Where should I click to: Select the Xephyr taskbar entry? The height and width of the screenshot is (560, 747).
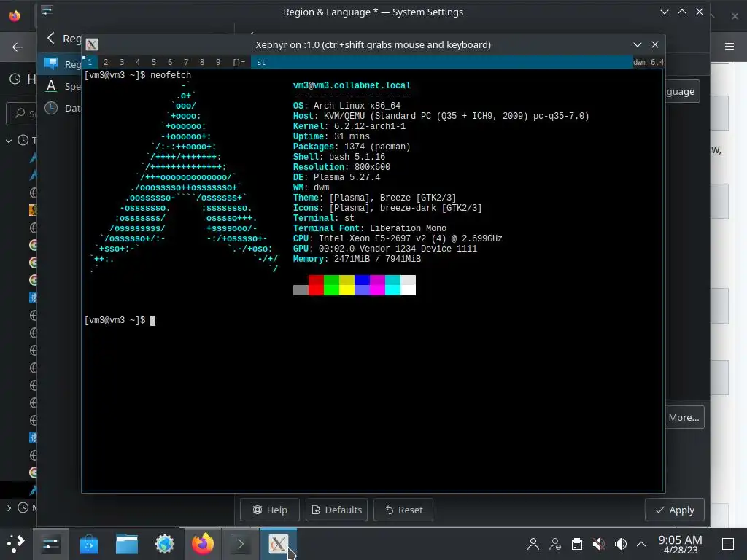coord(278,543)
